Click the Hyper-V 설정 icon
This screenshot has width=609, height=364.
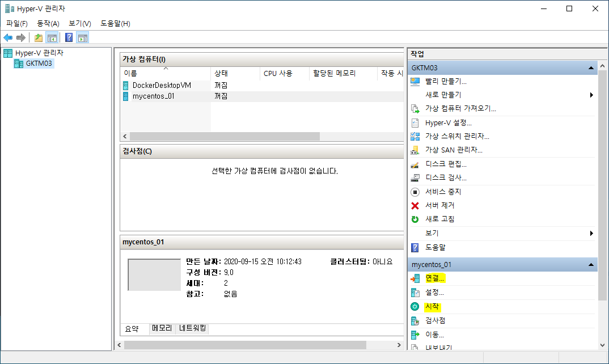pos(415,123)
